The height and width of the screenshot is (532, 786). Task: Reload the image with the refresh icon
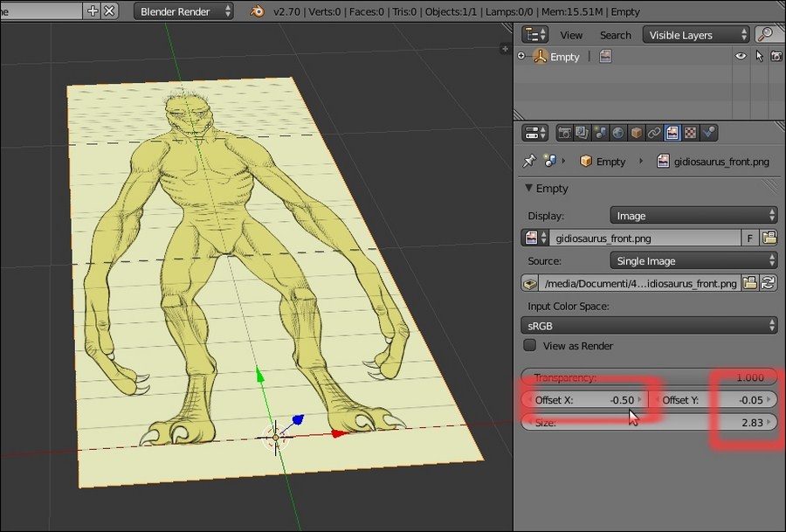click(x=769, y=283)
